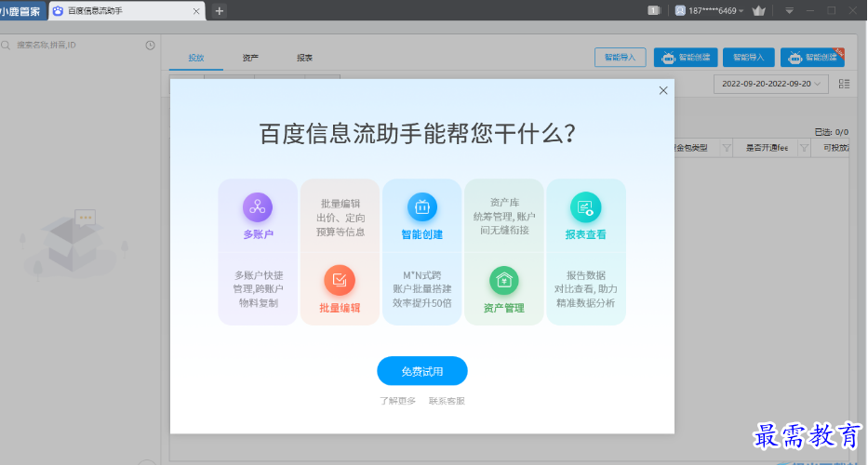The width and height of the screenshot is (868, 465).
Task: Switch to the 小鹿管家 tab
Action: coord(22,10)
